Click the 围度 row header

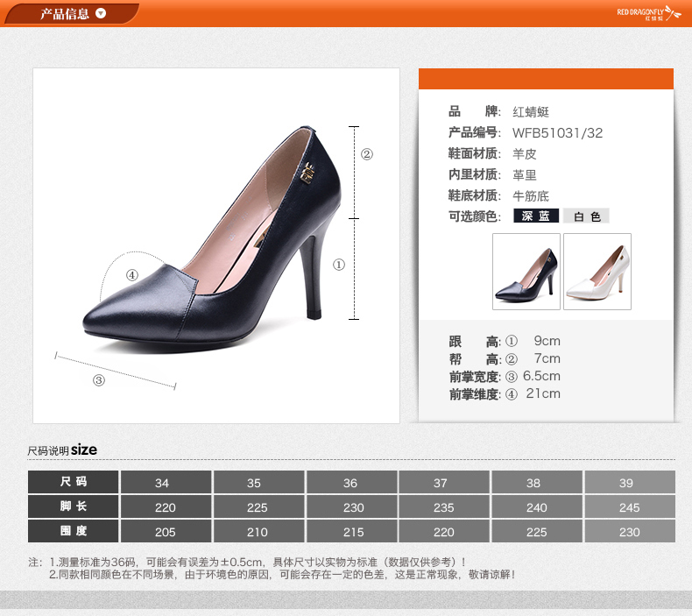pyautogui.click(x=74, y=531)
